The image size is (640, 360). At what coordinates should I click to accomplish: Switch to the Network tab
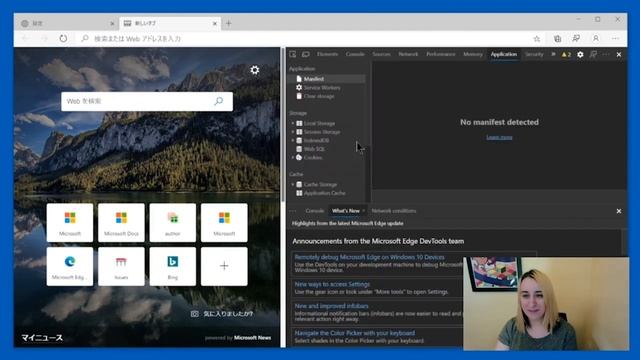408,54
